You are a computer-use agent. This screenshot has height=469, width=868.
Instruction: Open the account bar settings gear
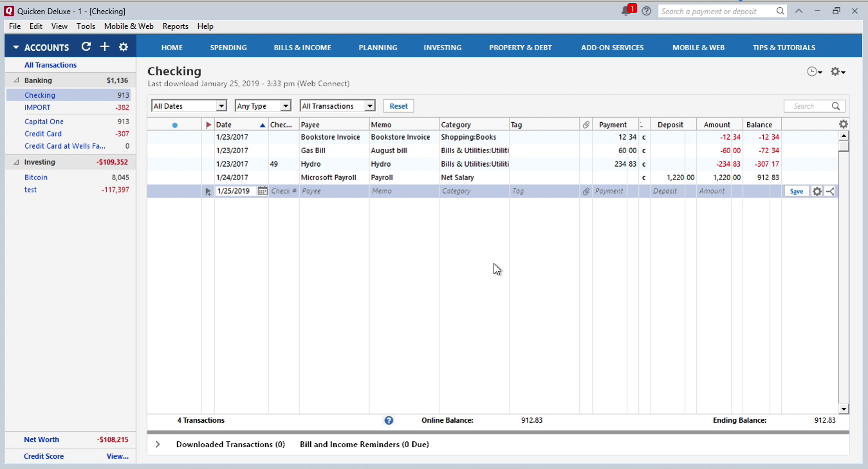click(124, 47)
